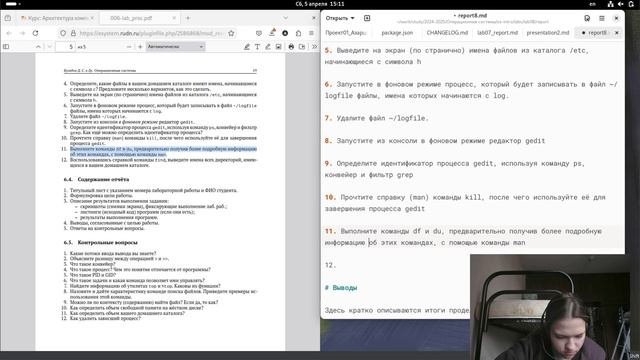Expand the list all tabs dropdown

pos(285,18)
